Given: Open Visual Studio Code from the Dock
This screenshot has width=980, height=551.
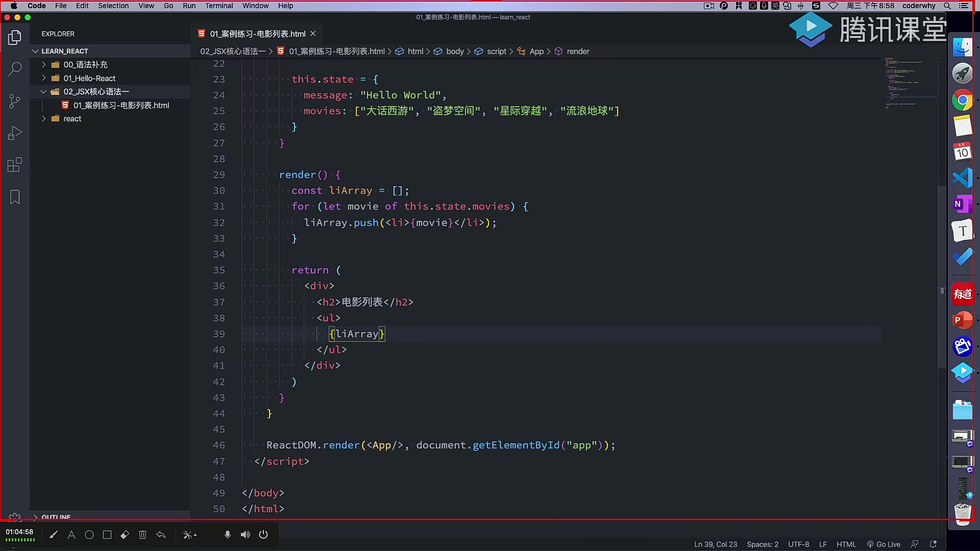Looking at the screenshot, I should (963, 178).
